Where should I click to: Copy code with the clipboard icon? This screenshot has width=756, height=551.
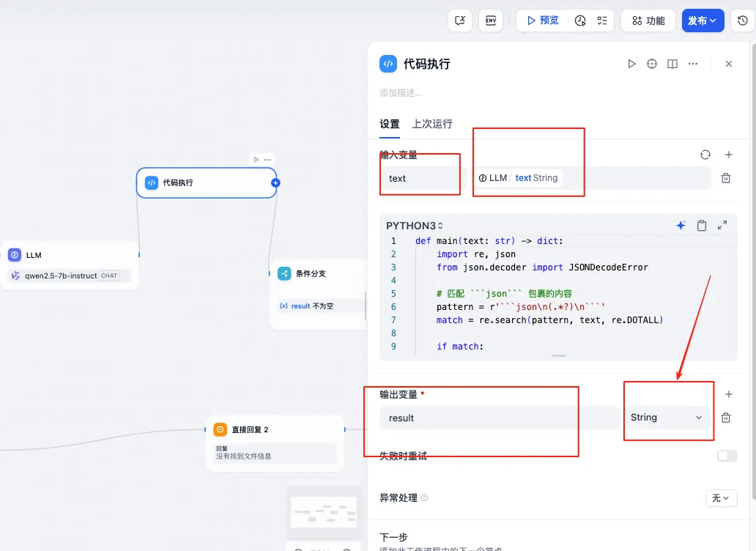pyautogui.click(x=702, y=225)
